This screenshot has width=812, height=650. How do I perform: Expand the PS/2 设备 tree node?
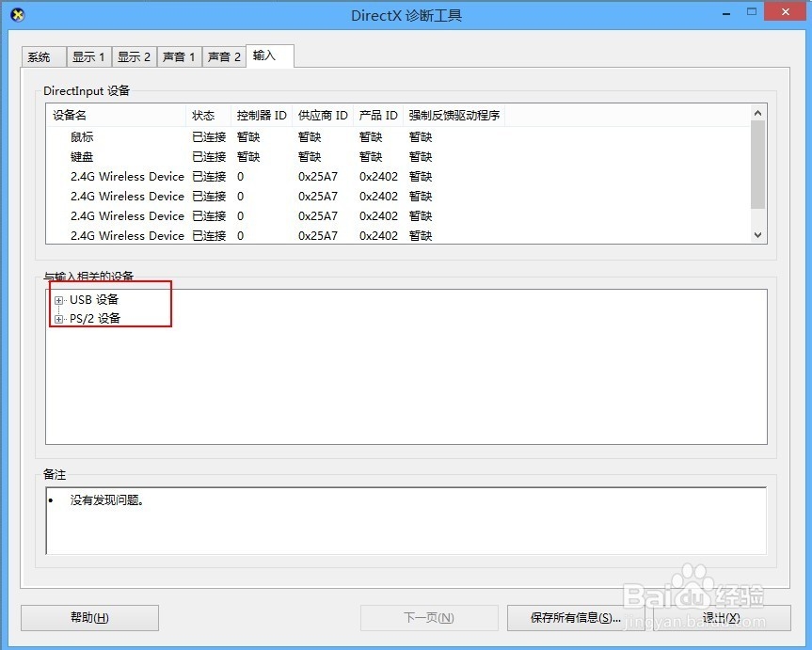click(x=58, y=319)
